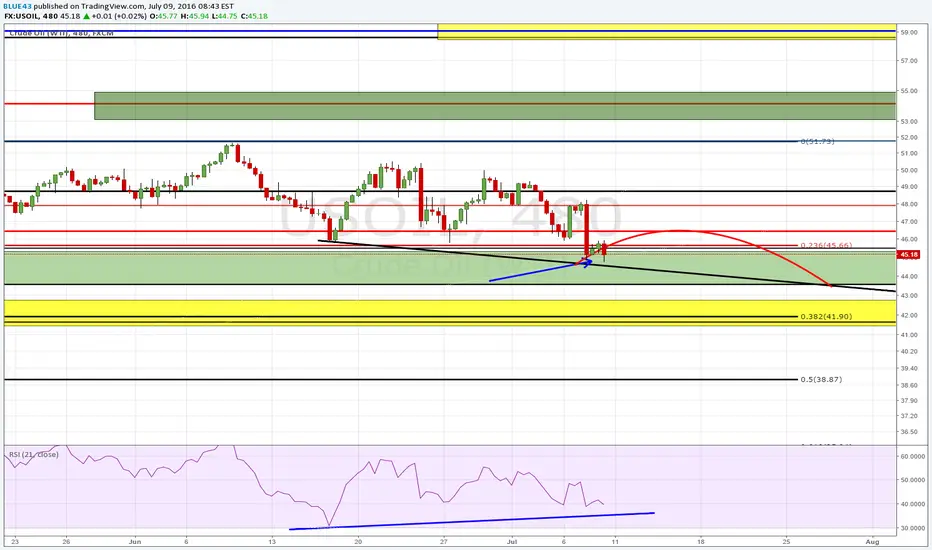The width and height of the screenshot is (932, 550).
Task: Click the 50.0000 RSI axis label
Action: [912, 480]
